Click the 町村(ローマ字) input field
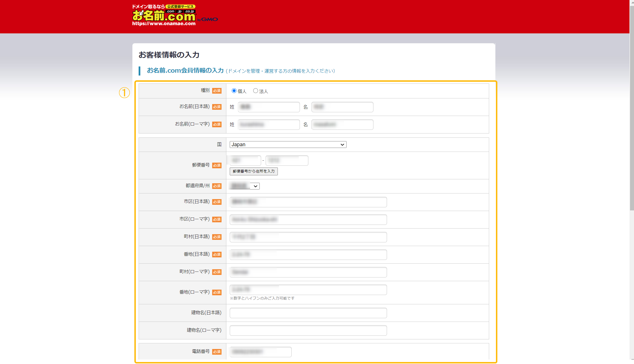The width and height of the screenshot is (634, 364). pyautogui.click(x=308, y=272)
